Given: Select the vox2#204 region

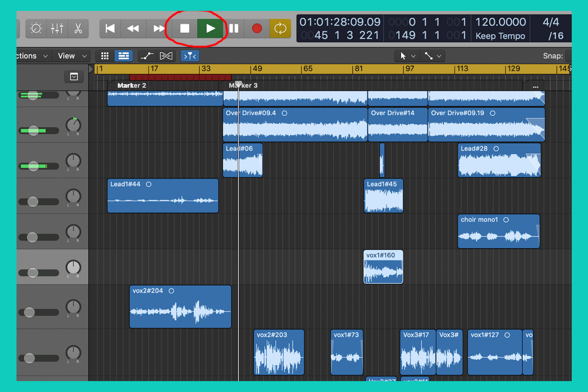Looking at the screenshot, I should click(x=180, y=307).
